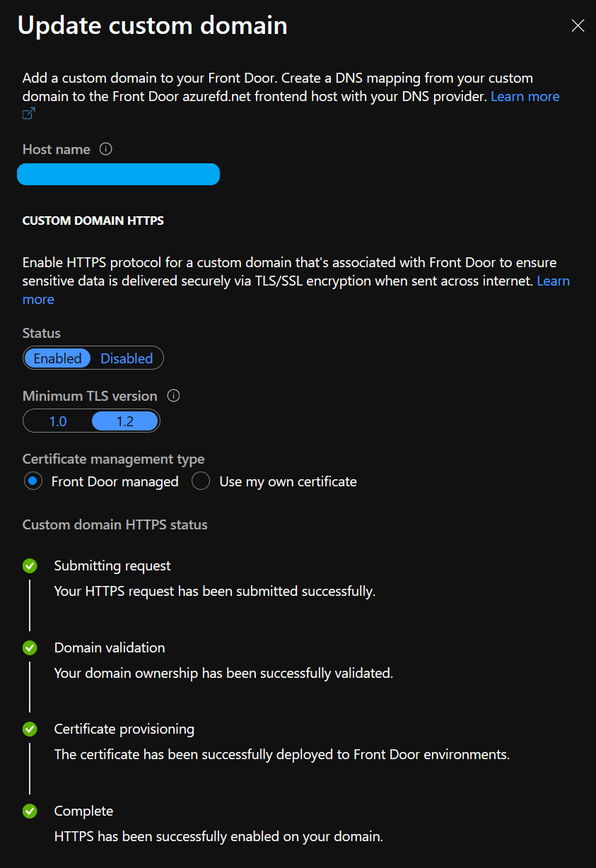Choose Front Door managed certificate option
Image resolution: width=596 pixels, height=868 pixels.
(x=101, y=481)
